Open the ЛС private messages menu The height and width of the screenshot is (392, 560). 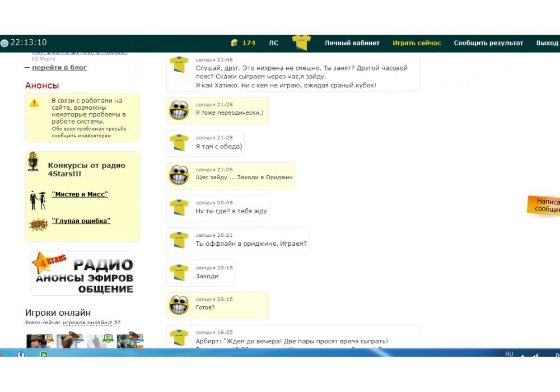(x=273, y=43)
